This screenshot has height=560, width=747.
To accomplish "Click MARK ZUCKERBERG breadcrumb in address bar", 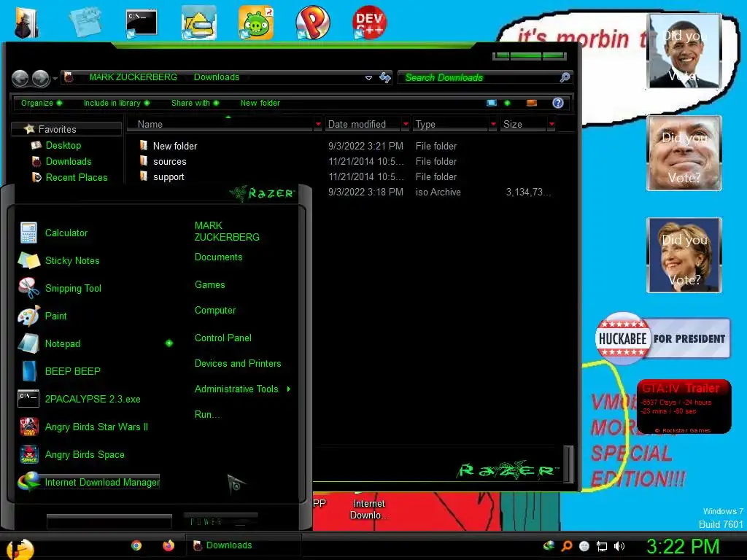I will (133, 77).
